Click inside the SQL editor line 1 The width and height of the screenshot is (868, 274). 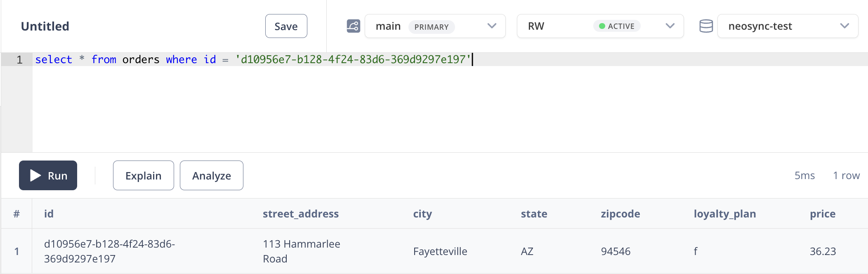pos(450,59)
